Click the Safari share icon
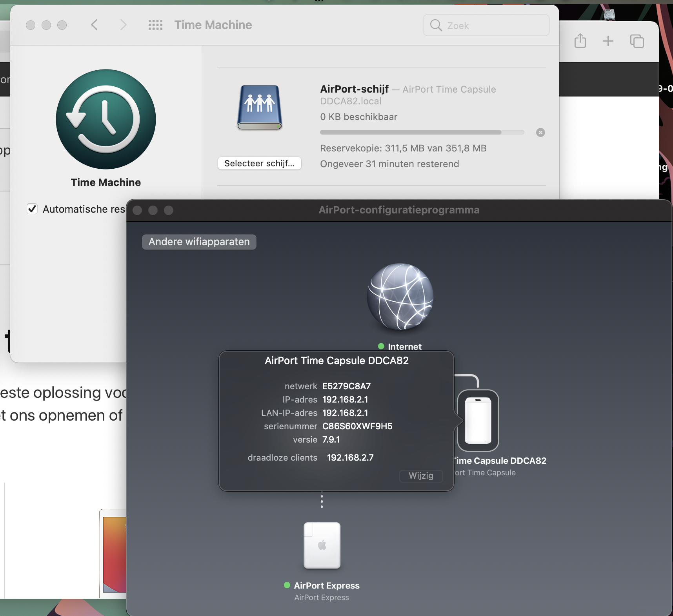This screenshot has height=616, width=673. pos(580,41)
